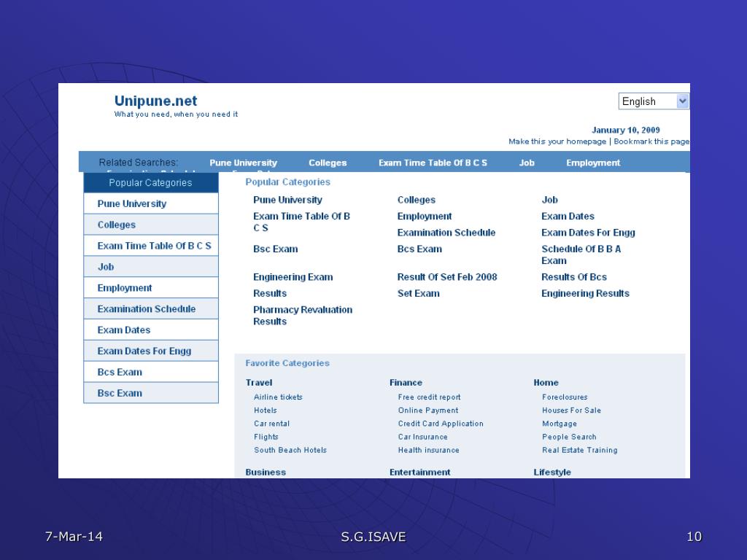Open the South Beach Hotels link

pos(290,450)
